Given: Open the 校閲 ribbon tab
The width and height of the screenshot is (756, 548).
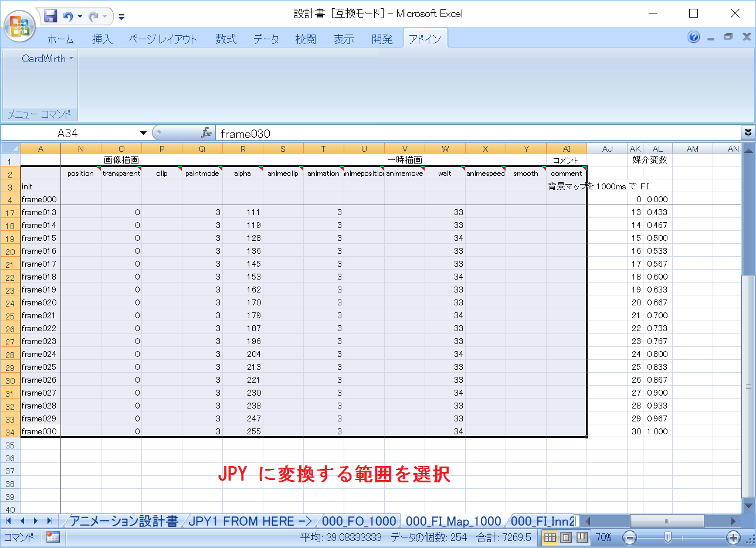Looking at the screenshot, I should point(306,39).
